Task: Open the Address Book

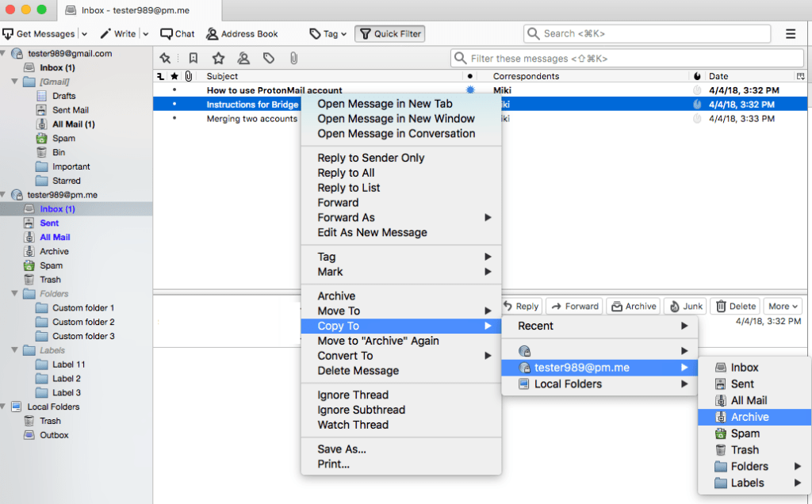Action: [x=242, y=34]
